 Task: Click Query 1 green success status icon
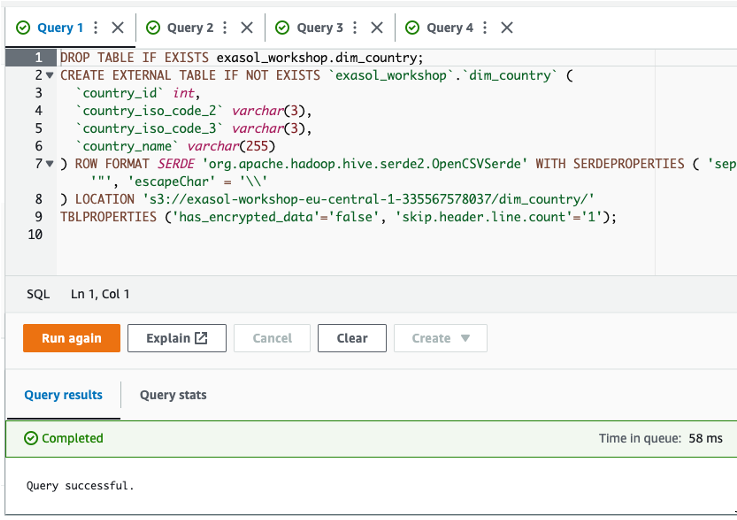point(23,28)
